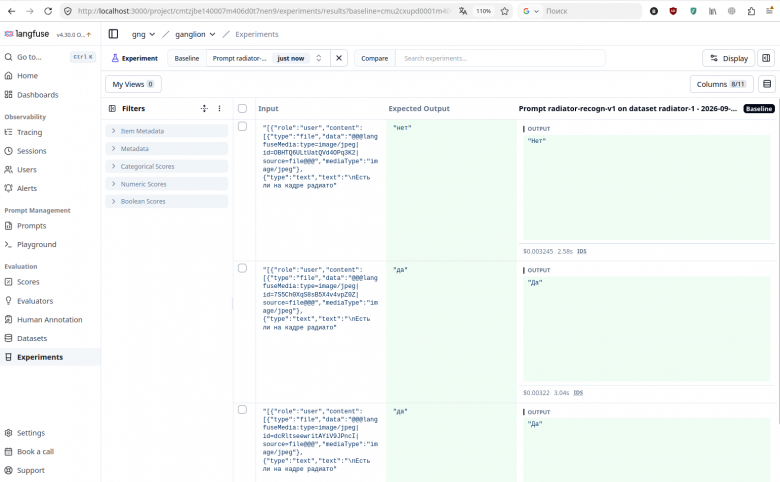Open the Columns 8/11 selector

[721, 84]
